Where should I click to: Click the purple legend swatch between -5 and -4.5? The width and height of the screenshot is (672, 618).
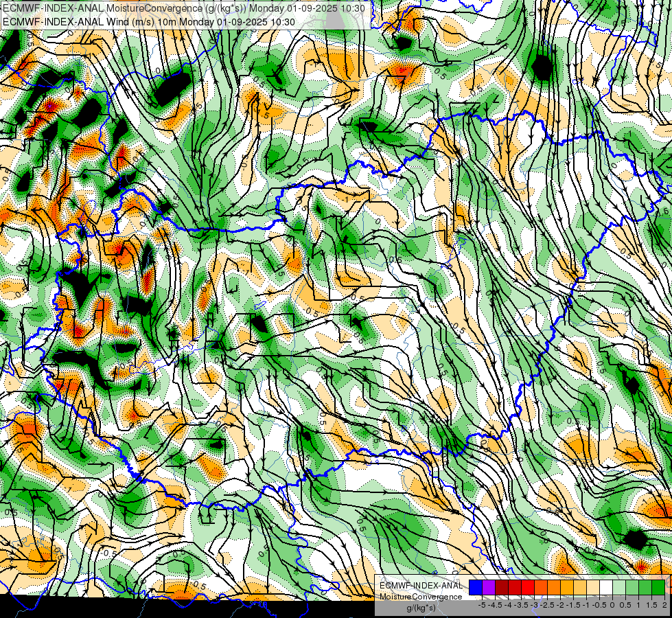tap(489, 587)
